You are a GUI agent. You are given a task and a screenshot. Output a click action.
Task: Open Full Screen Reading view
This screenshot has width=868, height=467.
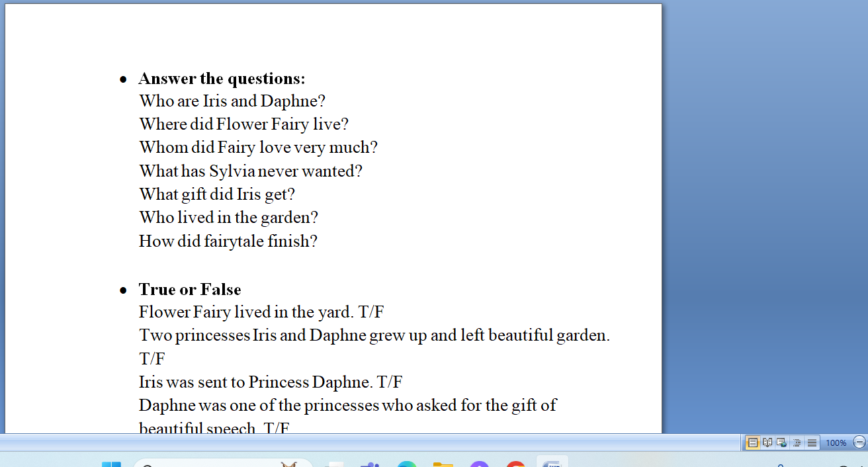767,443
